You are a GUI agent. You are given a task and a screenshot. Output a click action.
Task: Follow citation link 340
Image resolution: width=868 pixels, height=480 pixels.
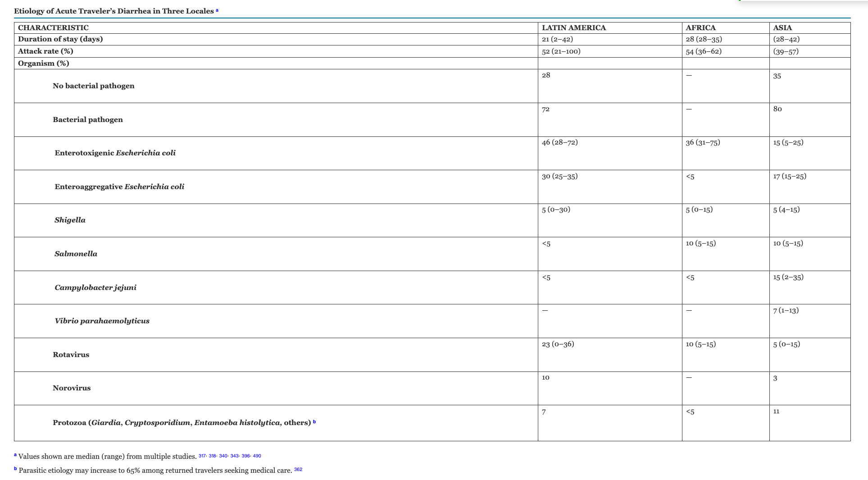click(223, 456)
